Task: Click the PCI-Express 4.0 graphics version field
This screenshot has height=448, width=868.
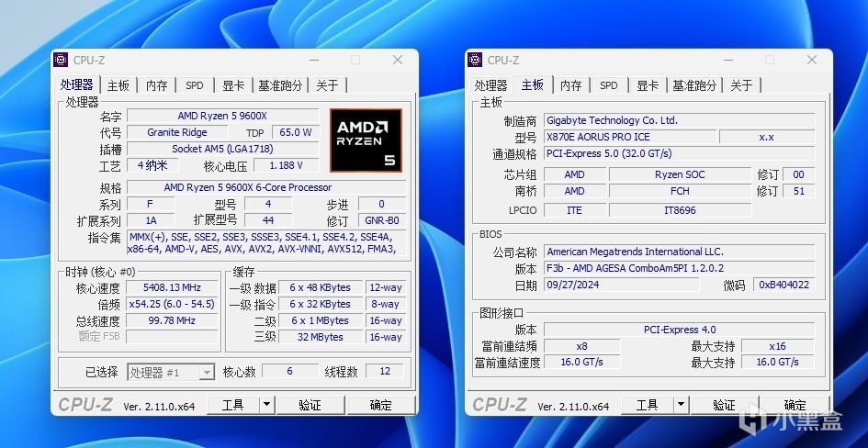Action: (679, 330)
